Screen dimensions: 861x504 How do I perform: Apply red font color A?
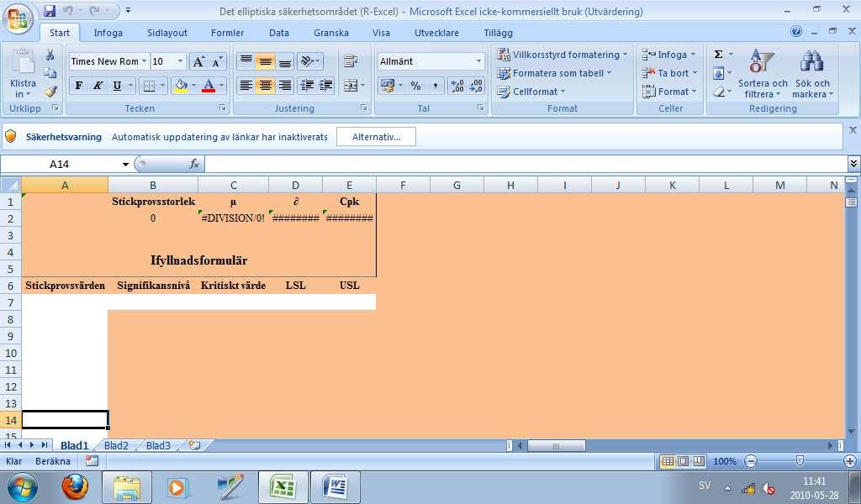209,86
